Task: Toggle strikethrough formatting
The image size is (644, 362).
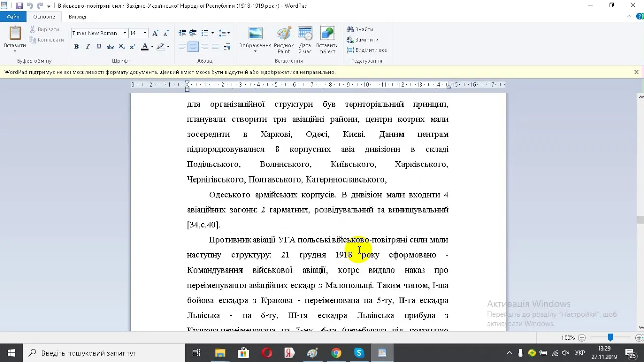Action: click(110, 47)
